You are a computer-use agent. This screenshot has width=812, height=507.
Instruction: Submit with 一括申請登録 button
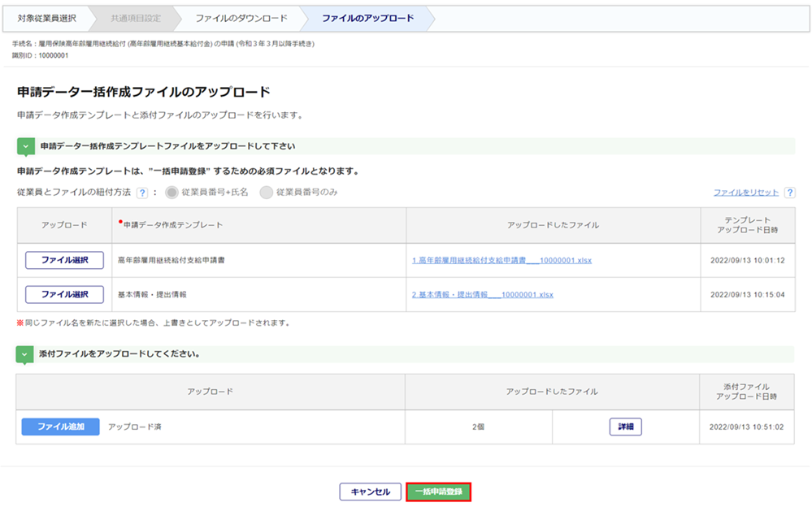click(x=438, y=492)
